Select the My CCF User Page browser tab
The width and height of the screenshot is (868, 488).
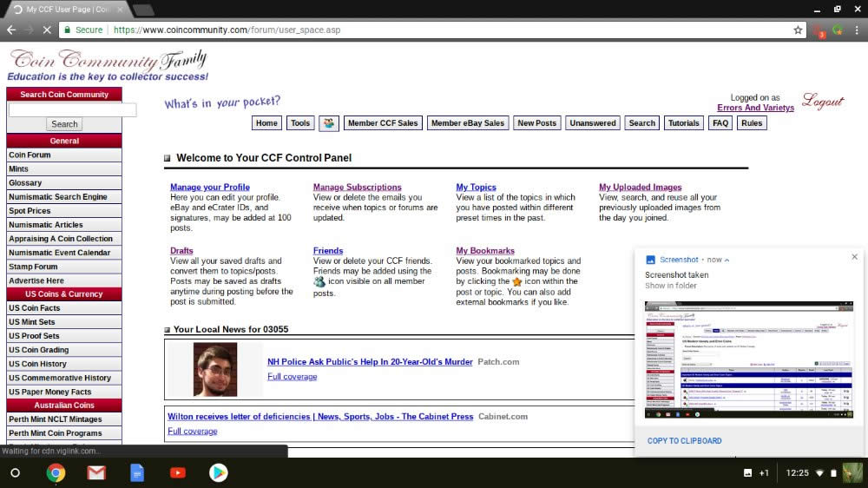(67, 10)
